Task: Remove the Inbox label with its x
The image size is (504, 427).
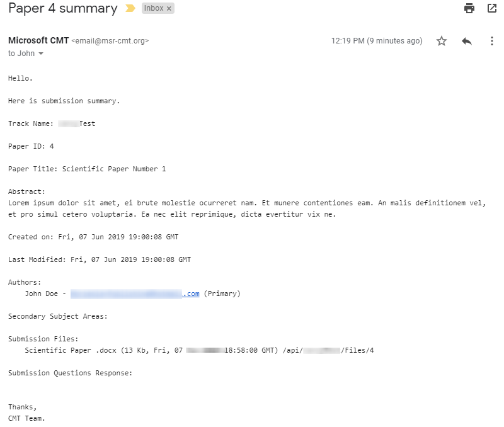Action: pyautogui.click(x=168, y=9)
